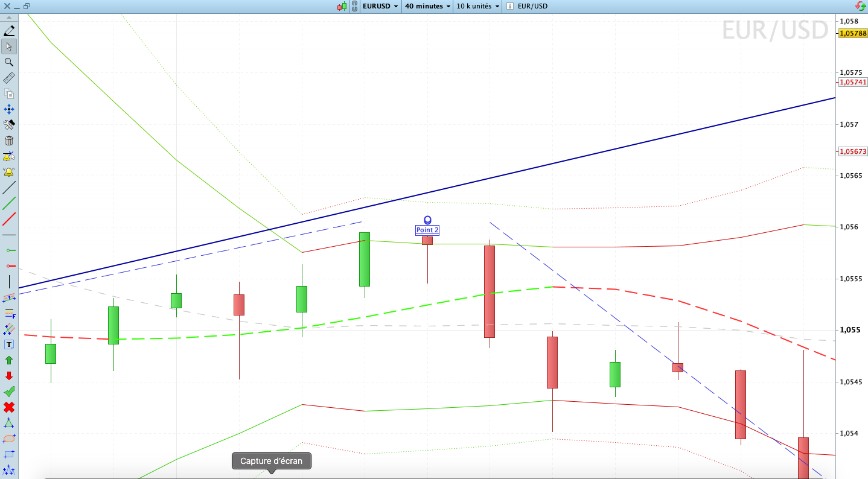Viewport: 868px width, 479px height.
Task: Select the pencil drawing tool
Action: (9, 31)
